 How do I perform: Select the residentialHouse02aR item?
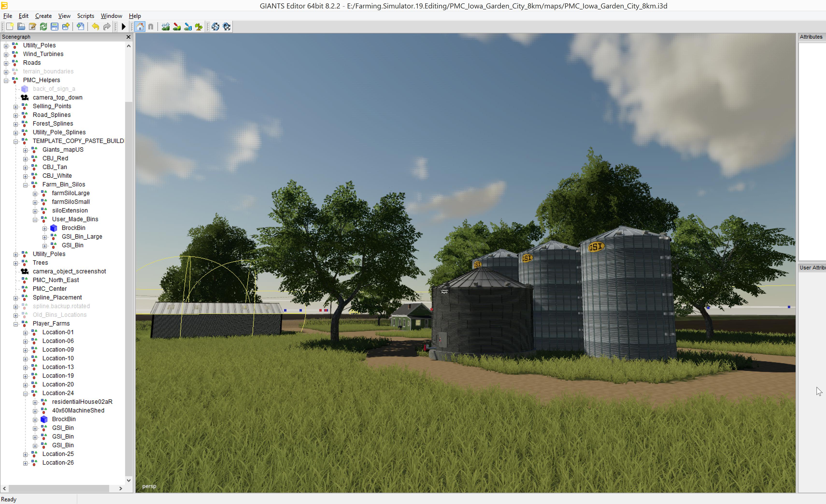coord(82,402)
